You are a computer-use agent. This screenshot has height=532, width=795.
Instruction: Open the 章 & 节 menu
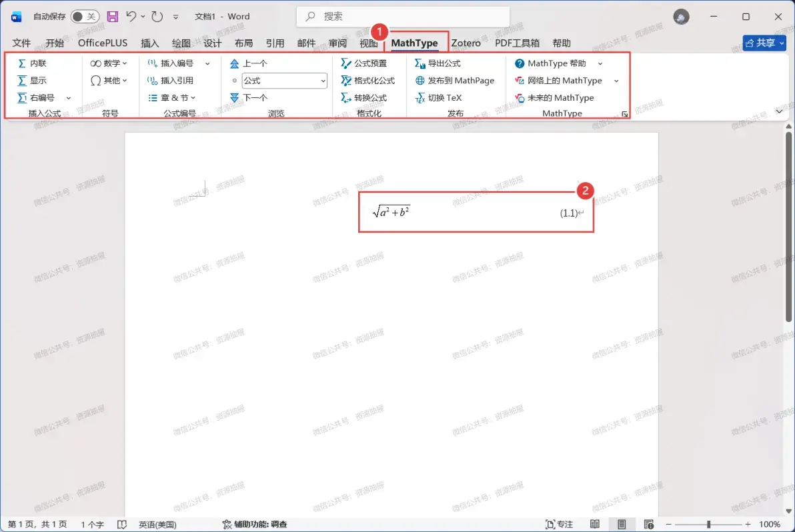[172, 98]
